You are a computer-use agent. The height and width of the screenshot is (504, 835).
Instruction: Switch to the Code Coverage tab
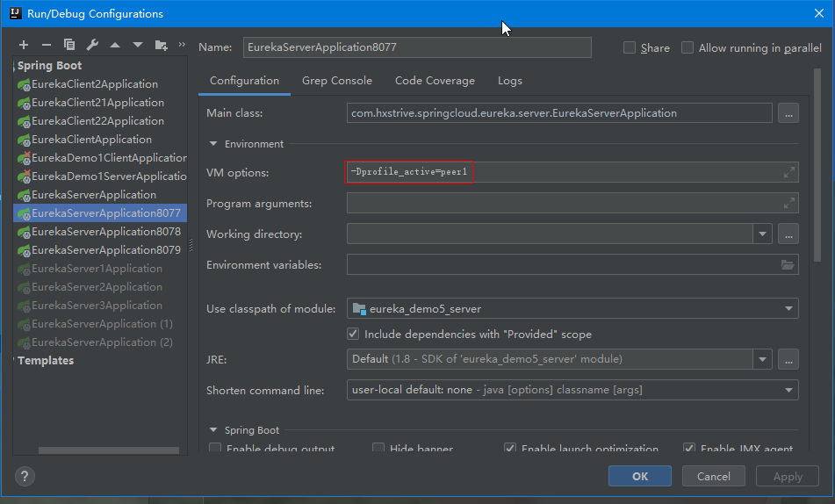435,81
